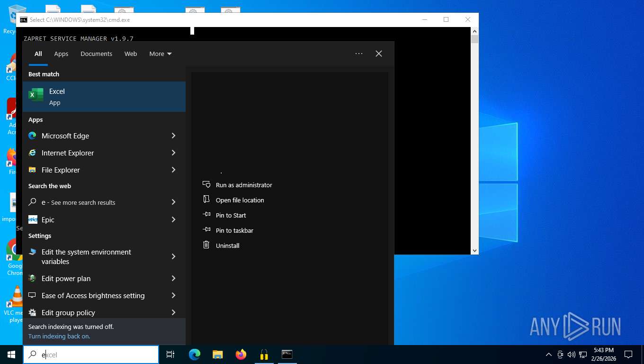Select 'Microsoft Edge' text in Apps list

(65, 136)
